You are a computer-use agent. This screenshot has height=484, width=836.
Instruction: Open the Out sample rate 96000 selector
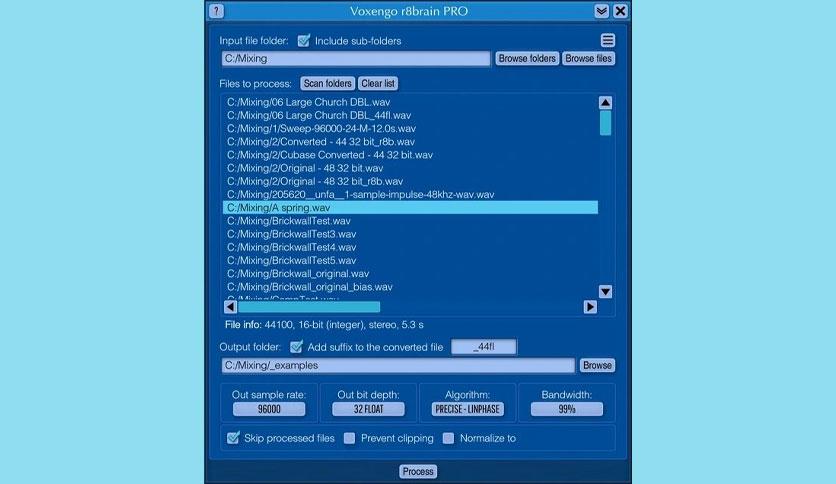point(269,409)
